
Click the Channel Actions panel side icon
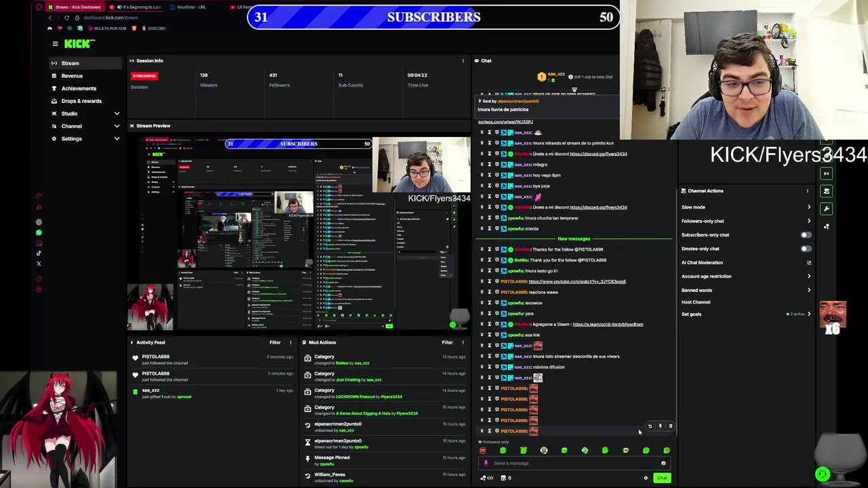[x=826, y=192]
